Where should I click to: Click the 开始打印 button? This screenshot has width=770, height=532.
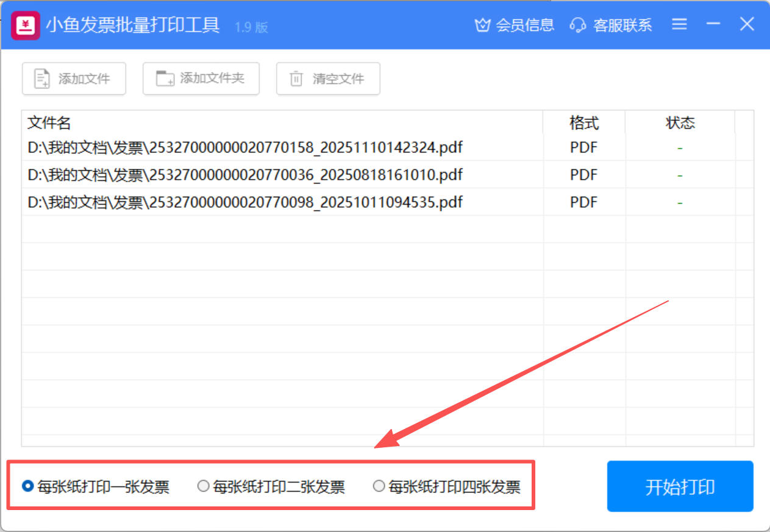tap(680, 486)
